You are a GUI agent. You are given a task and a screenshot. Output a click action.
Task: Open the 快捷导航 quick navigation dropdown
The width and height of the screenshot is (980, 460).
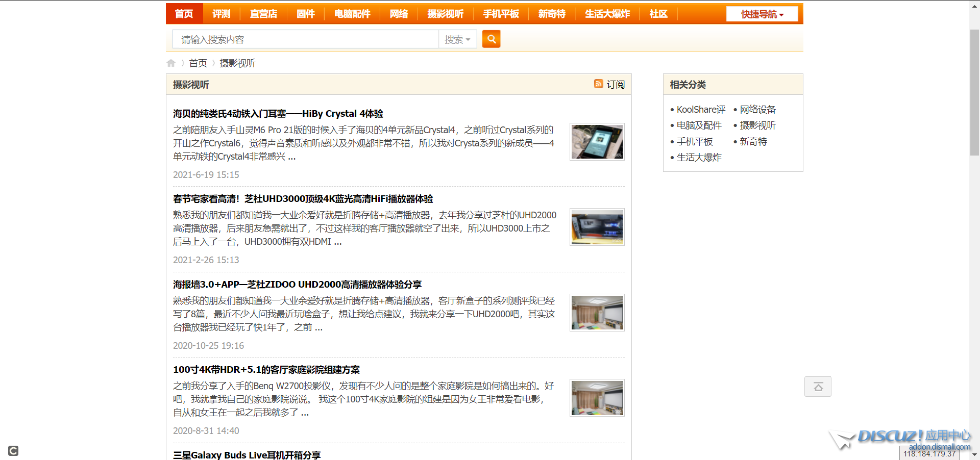click(762, 14)
